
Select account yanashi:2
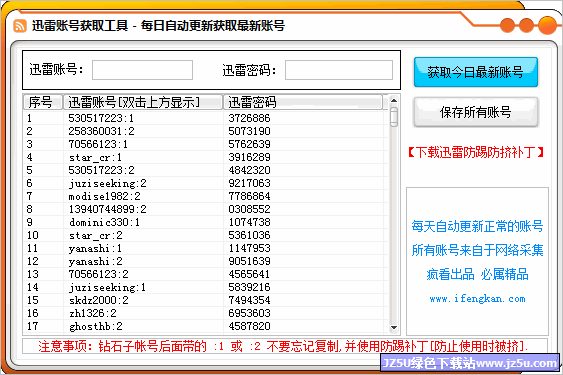click(x=96, y=261)
